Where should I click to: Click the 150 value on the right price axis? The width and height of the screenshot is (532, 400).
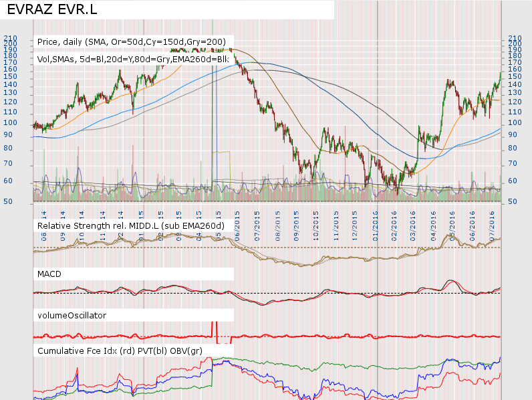pyautogui.click(x=515, y=76)
